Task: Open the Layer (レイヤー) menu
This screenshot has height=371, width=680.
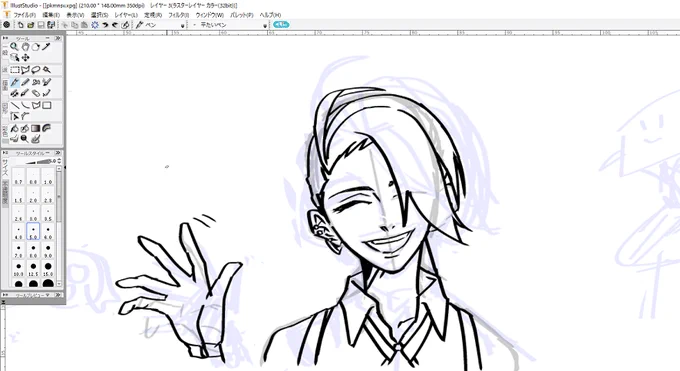Action: [x=126, y=15]
